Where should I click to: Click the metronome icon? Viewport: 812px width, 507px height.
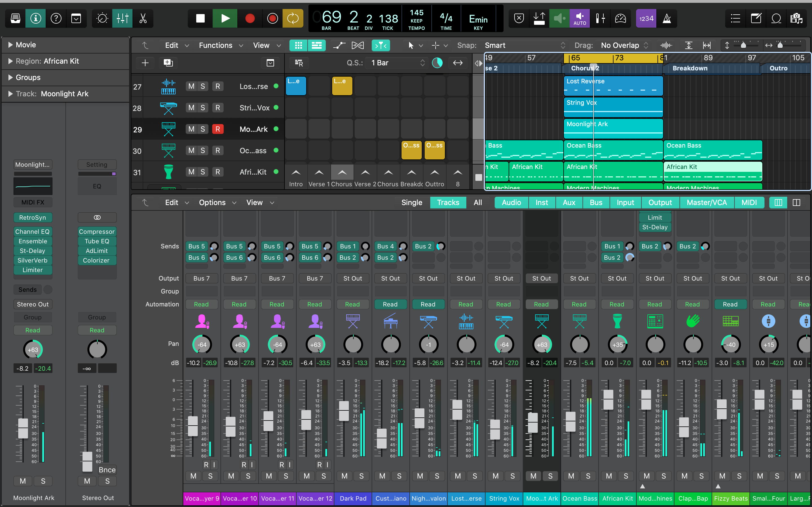[667, 18]
